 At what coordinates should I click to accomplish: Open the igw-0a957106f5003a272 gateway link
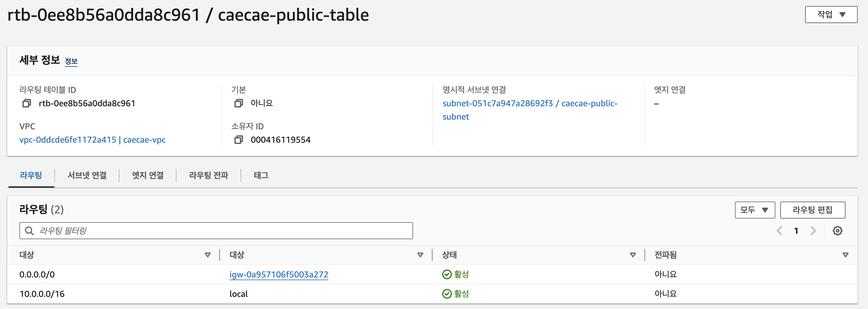279,275
